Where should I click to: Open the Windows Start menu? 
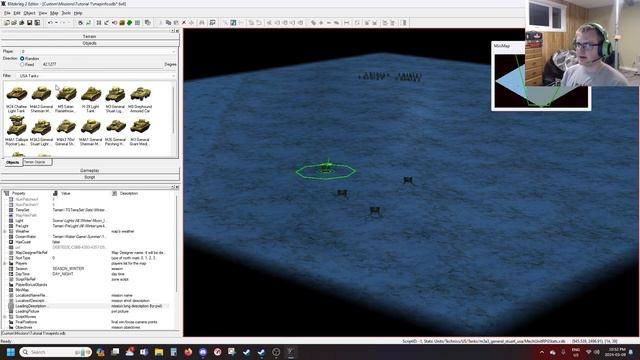pyautogui.click(x=11, y=352)
